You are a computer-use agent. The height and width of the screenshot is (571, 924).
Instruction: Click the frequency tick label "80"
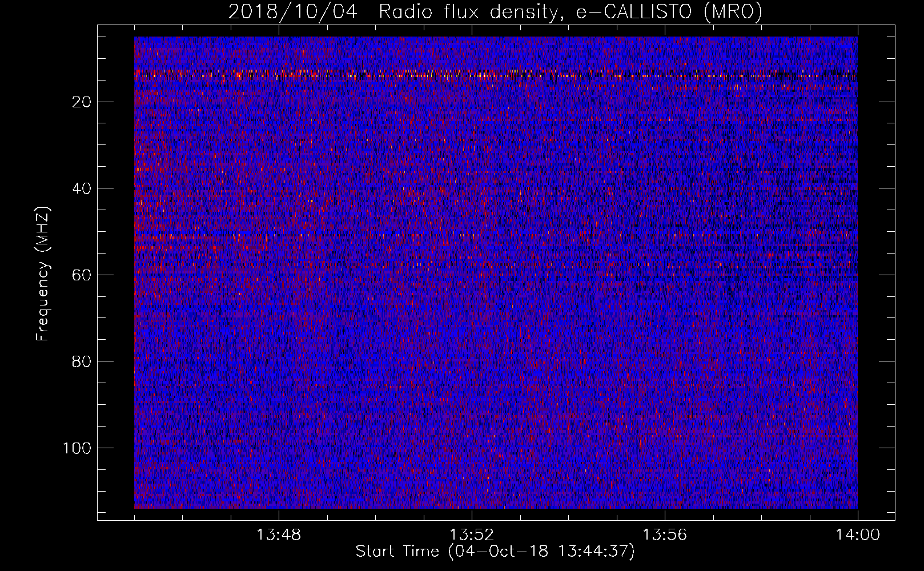pyautogui.click(x=82, y=361)
